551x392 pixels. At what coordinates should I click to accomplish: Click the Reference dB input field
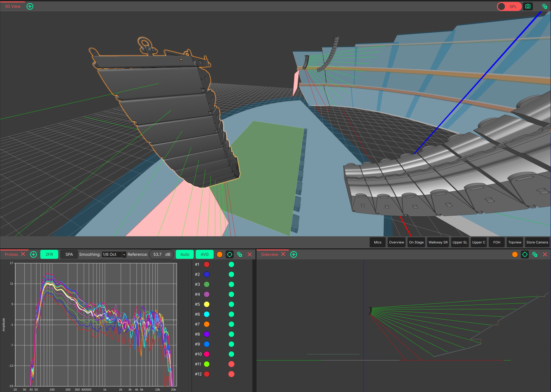(x=157, y=254)
